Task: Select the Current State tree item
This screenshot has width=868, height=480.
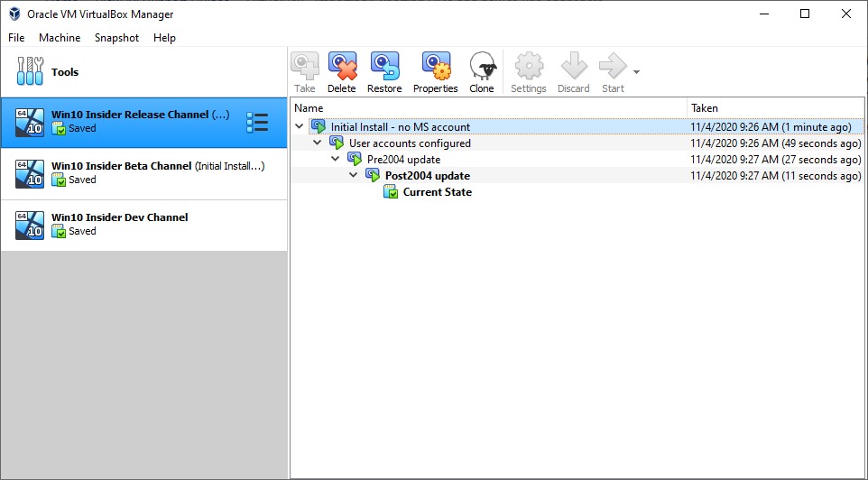Action: pyautogui.click(x=437, y=192)
